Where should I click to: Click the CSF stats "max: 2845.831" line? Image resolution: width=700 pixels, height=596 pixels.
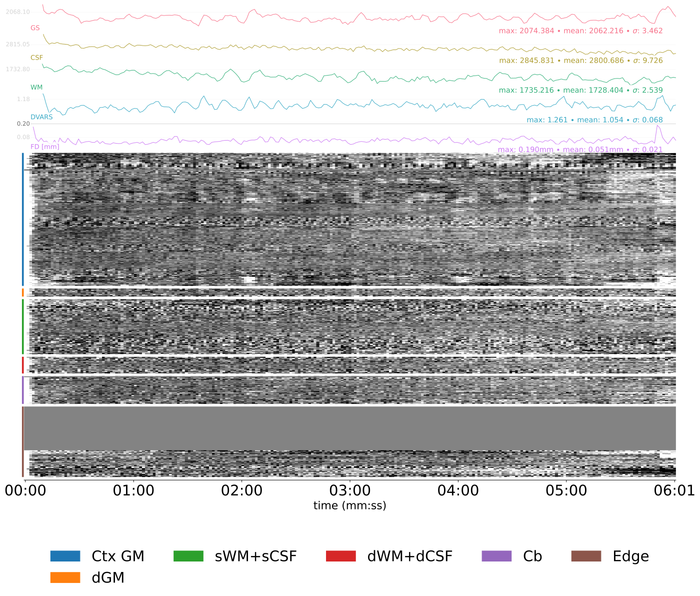[581, 61]
